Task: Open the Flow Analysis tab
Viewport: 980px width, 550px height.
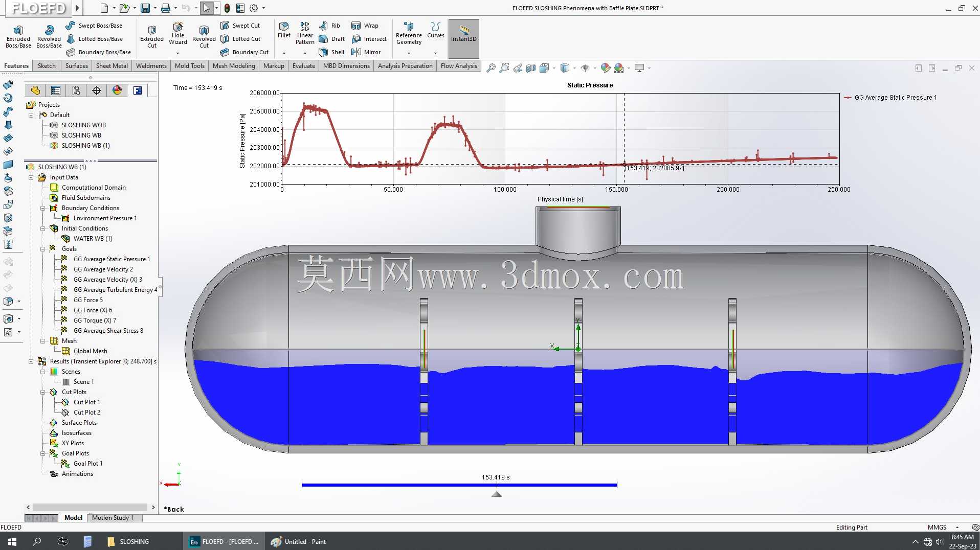Action: coord(459,66)
